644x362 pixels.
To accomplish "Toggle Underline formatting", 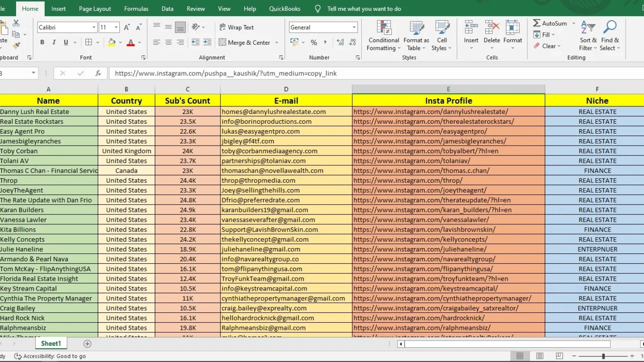I will coord(66,42).
